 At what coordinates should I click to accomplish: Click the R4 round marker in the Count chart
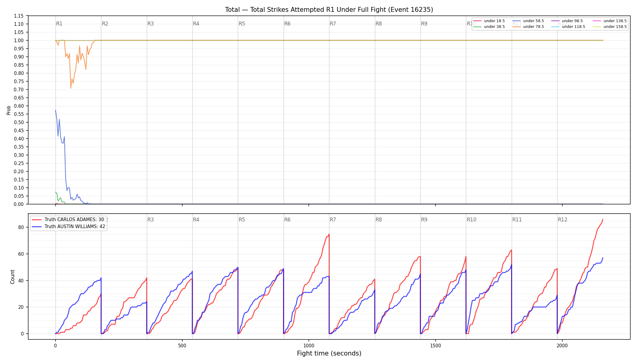click(x=196, y=220)
